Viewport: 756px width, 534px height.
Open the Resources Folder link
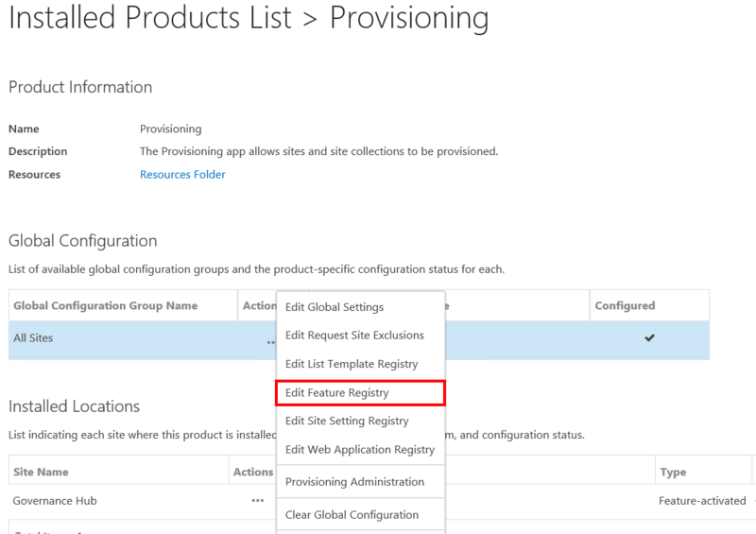coord(182,174)
